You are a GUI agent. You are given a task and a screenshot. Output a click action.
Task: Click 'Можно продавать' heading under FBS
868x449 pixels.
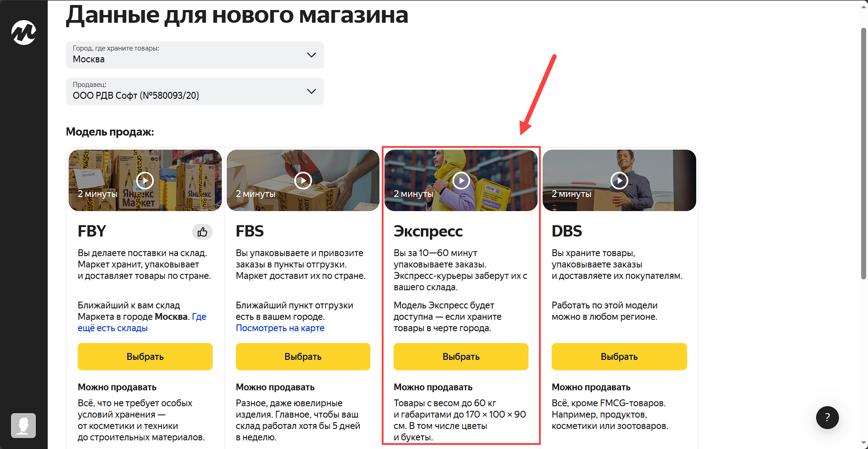point(275,387)
